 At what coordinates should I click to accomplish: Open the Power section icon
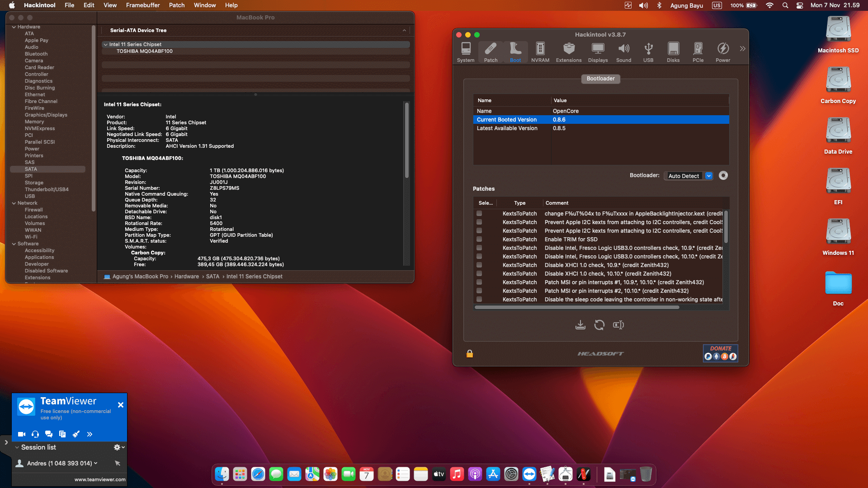[x=723, y=52]
